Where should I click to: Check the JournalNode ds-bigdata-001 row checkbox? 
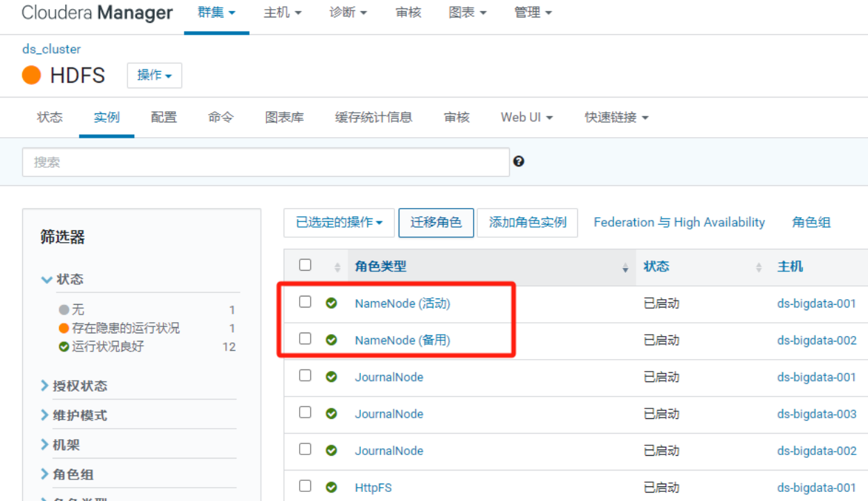(x=305, y=375)
